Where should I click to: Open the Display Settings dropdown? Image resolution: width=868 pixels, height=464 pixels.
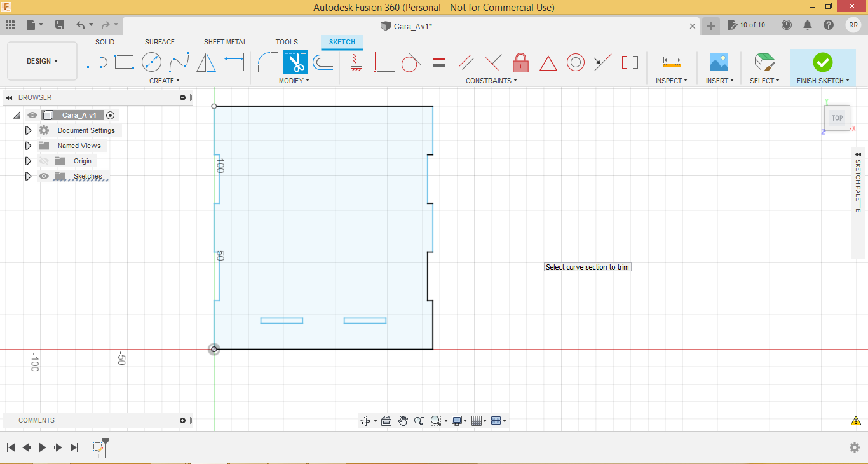click(459, 421)
